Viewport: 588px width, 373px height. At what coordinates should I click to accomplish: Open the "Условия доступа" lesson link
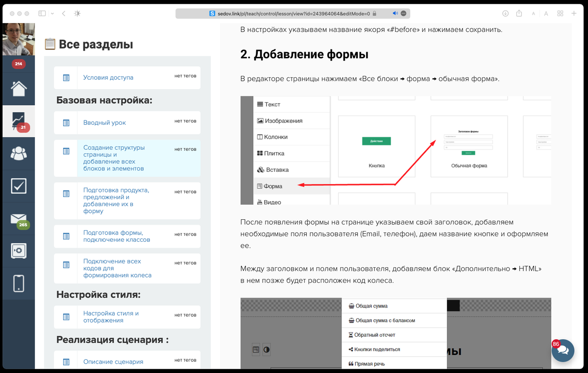(108, 77)
